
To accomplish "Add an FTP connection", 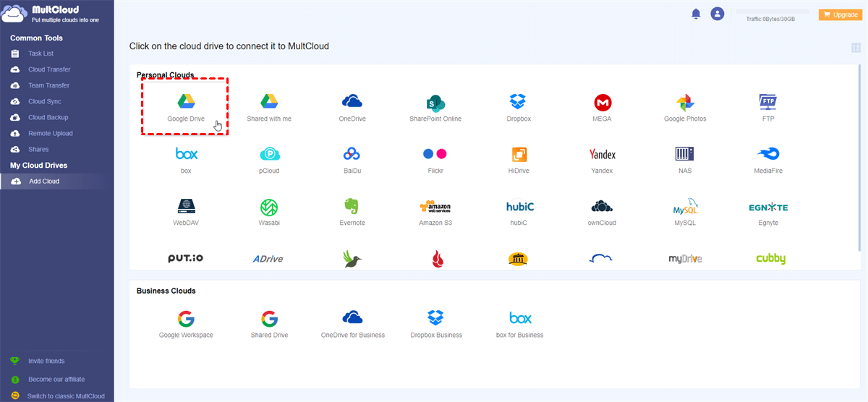I will tap(768, 107).
